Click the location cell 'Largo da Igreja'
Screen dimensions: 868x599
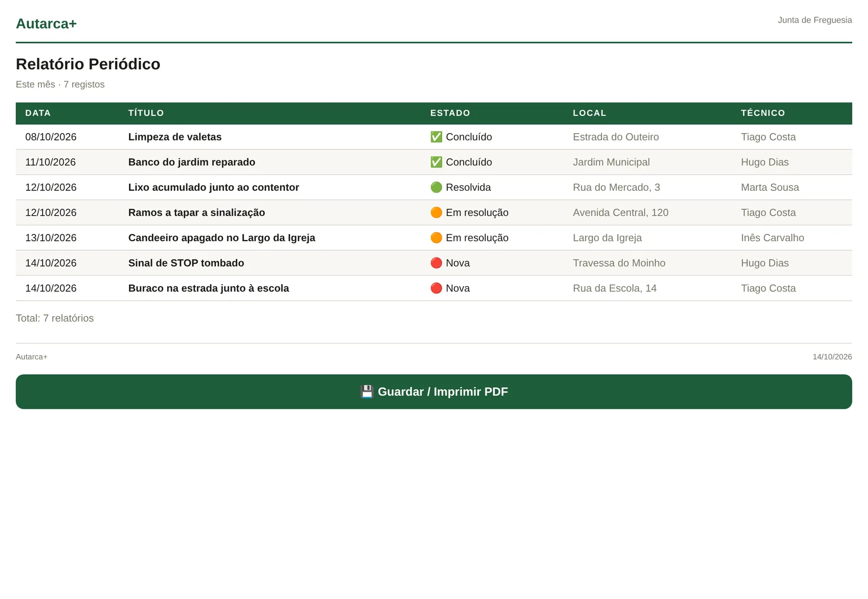(x=607, y=238)
